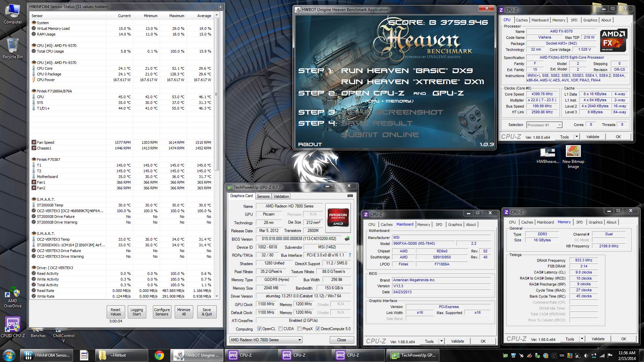This screenshot has height=362, width=644.
Task: Click the Action Center flag tray icon
Action: pyautogui.click(x=610, y=356)
